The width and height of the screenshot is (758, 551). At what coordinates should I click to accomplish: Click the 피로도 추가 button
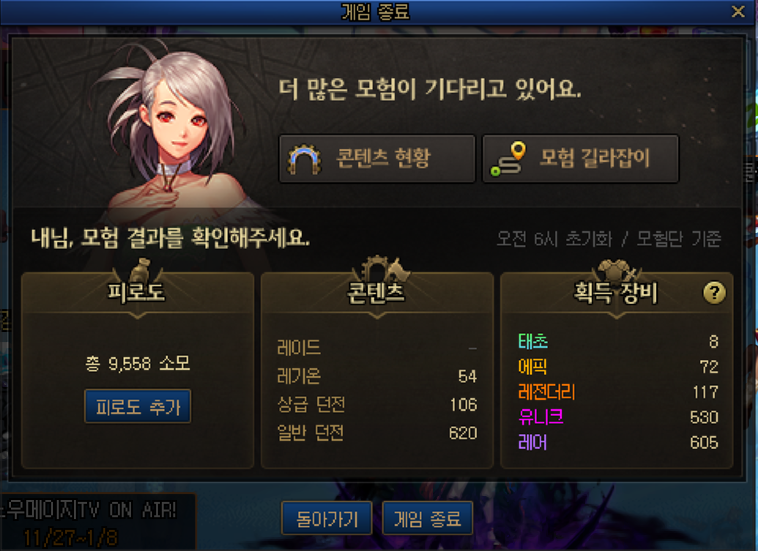tap(138, 406)
